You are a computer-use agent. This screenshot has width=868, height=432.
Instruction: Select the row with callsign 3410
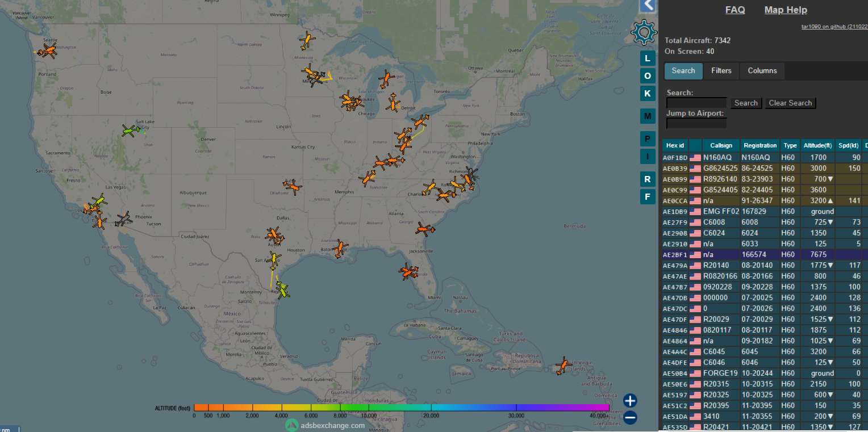(765, 416)
